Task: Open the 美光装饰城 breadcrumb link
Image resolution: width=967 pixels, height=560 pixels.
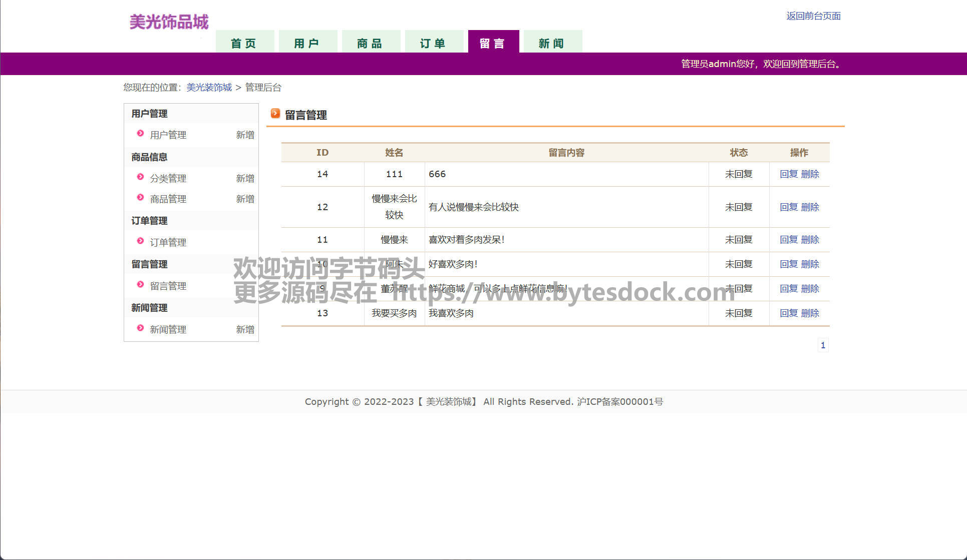Action: coord(209,88)
